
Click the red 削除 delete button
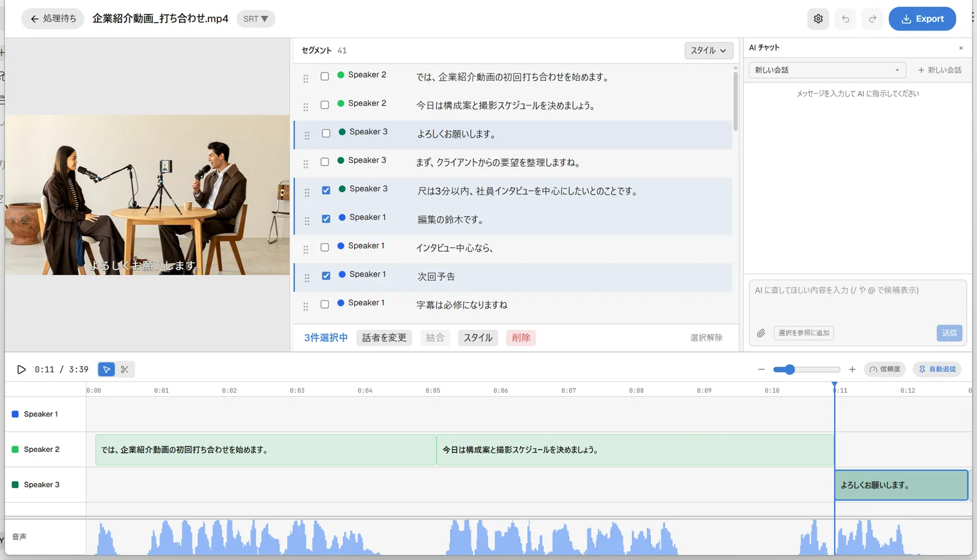click(521, 338)
